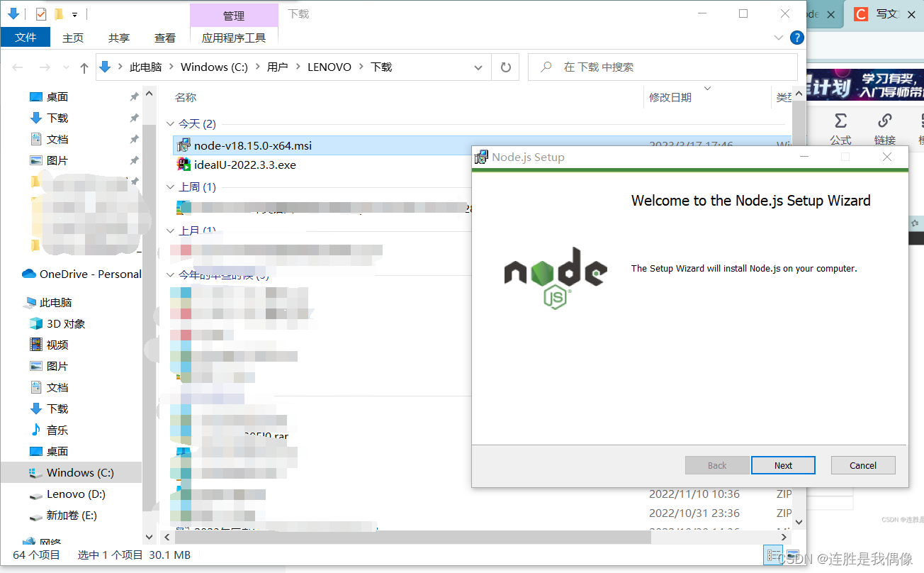The image size is (924, 573).
Task: Click the quick access properties checkmark icon
Action: click(40, 13)
